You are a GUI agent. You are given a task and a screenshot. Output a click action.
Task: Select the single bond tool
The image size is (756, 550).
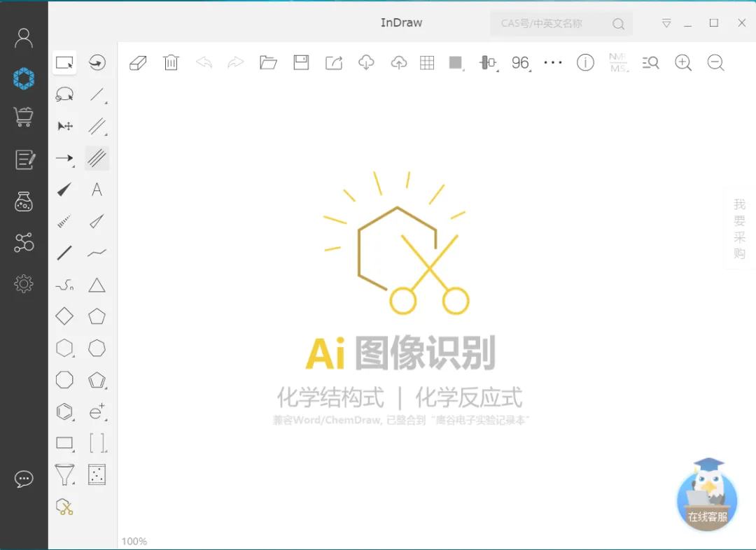(x=97, y=94)
